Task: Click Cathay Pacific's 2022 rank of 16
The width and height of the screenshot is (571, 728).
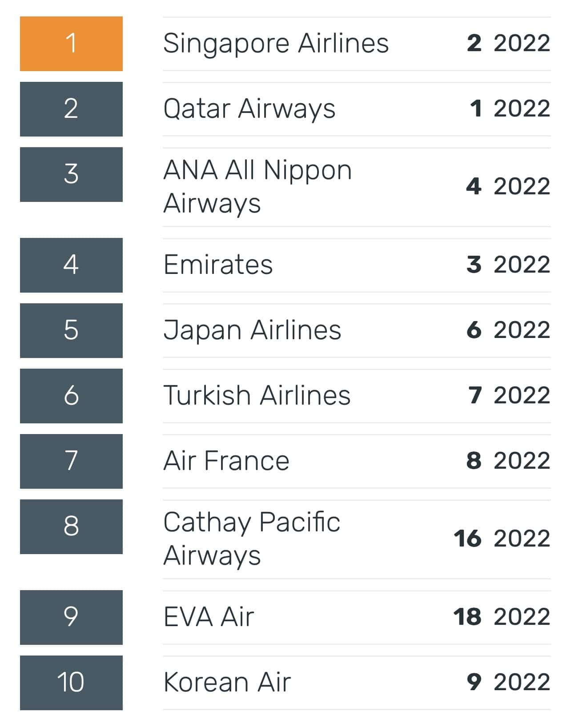Action: 467,539
